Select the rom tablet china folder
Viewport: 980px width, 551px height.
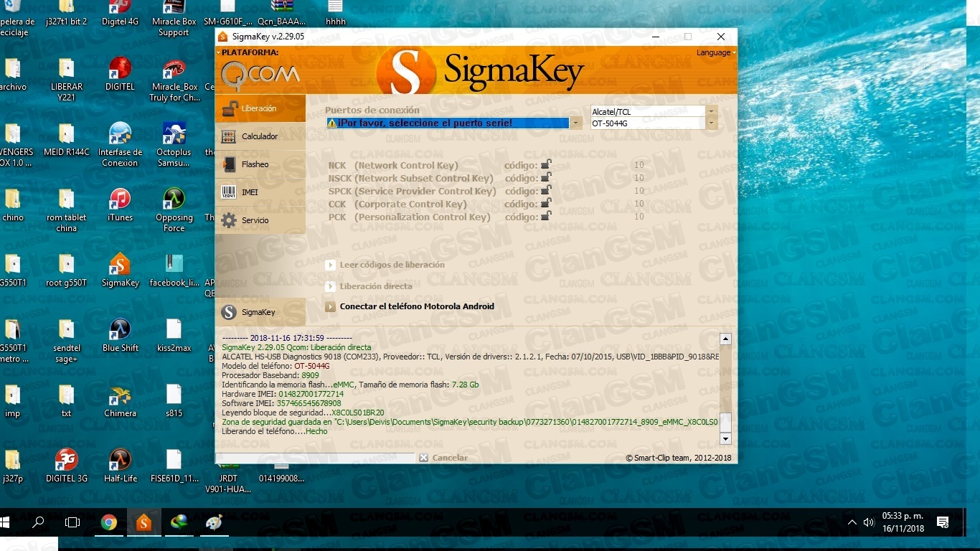(66, 210)
